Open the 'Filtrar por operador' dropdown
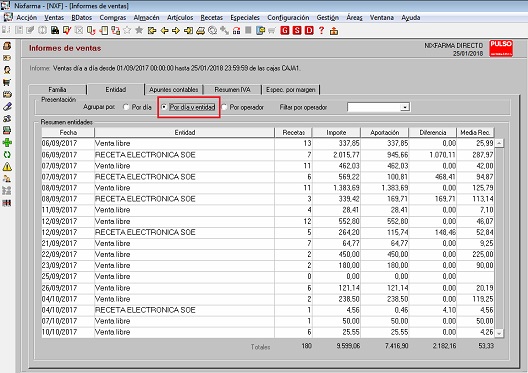528x373 pixels. pyautogui.click(x=405, y=107)
